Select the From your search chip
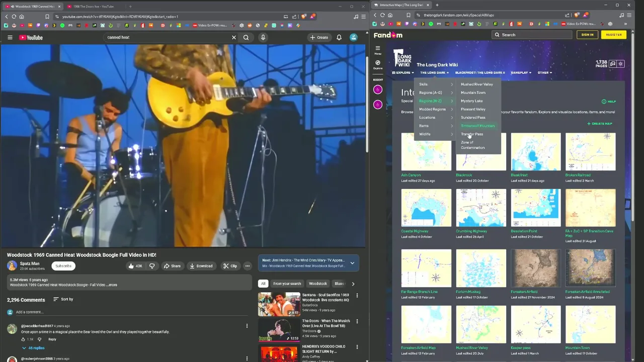This screenshot has width=644, height=362. click(287, 284)
